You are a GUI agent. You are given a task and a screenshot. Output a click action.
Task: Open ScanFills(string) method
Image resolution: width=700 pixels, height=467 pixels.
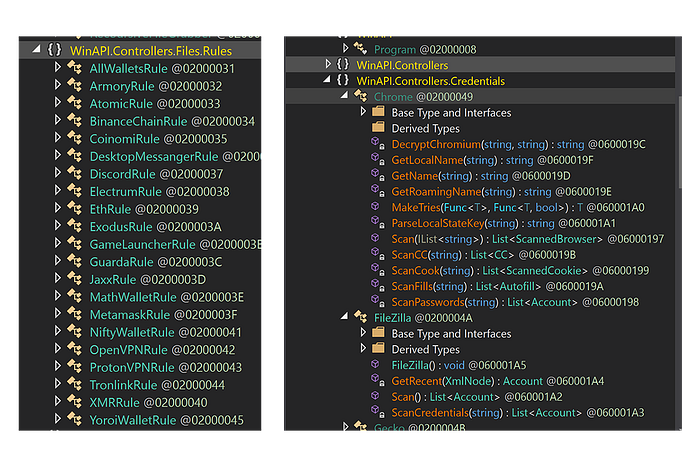497,286
